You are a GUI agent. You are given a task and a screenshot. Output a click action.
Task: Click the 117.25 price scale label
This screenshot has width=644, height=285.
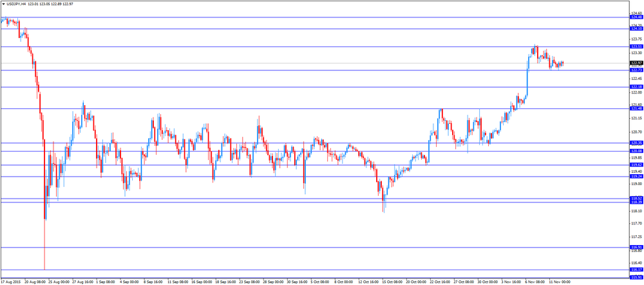(637, 237)
